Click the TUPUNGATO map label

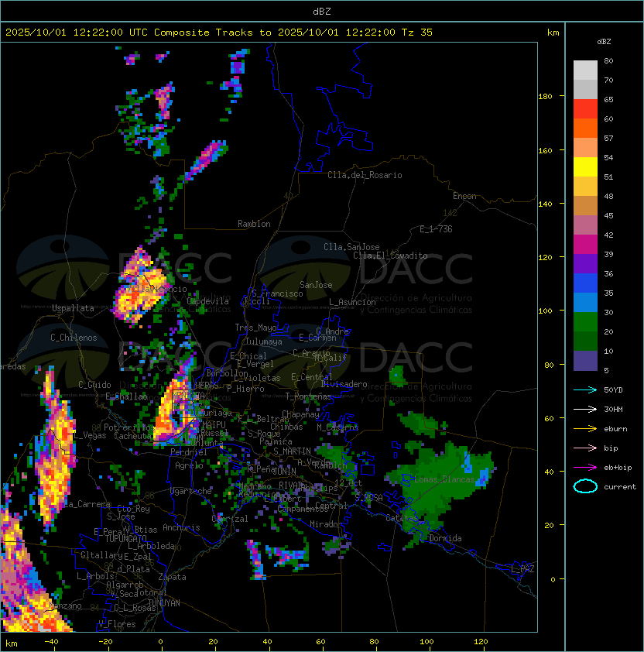pyautogui.click(x=125, y=538)
